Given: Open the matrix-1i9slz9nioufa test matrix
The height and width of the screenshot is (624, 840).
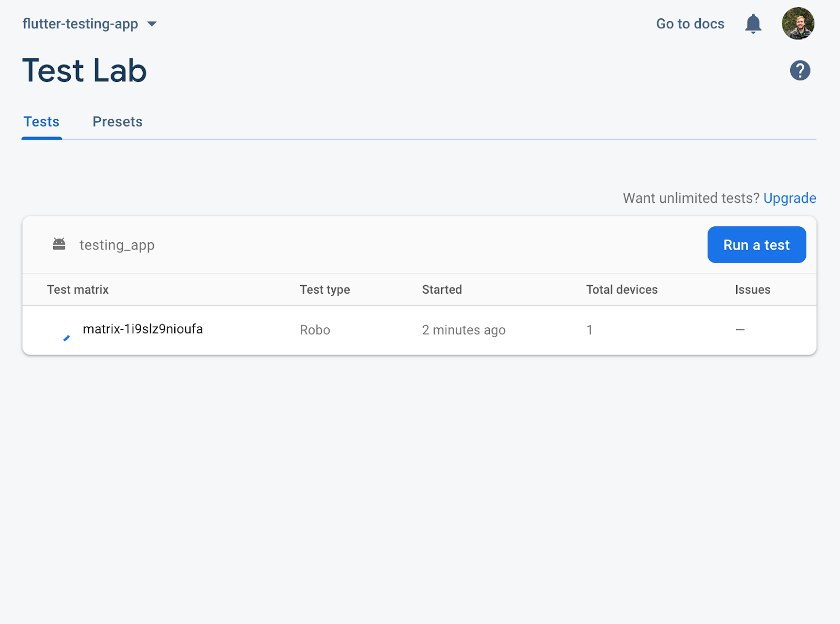Looking at the screenshot, I should coord(143,329).
